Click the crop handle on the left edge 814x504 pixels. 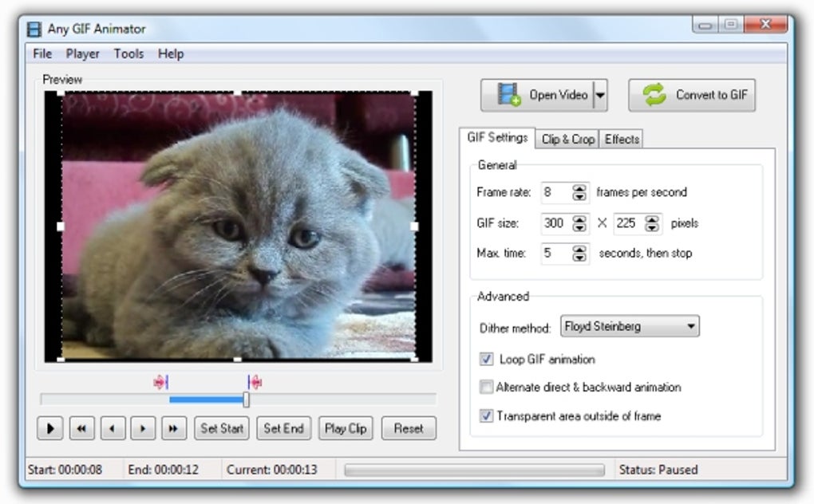[x=60, y=226]
